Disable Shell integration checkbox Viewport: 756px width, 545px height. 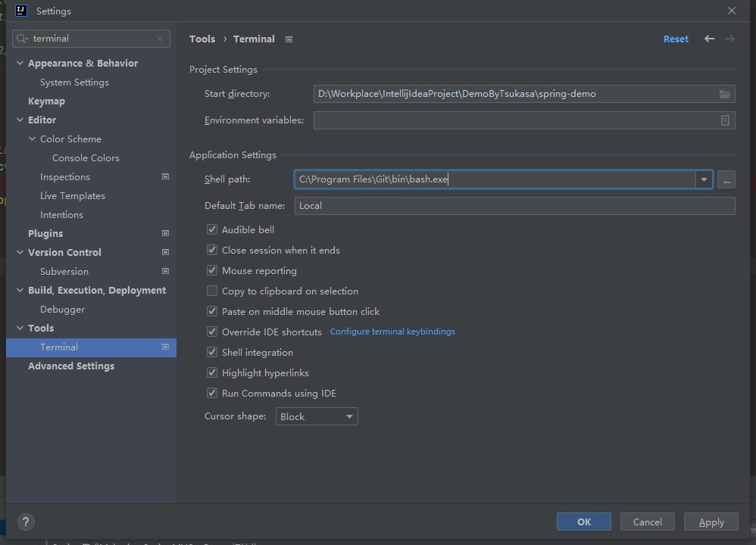point(212,352)
